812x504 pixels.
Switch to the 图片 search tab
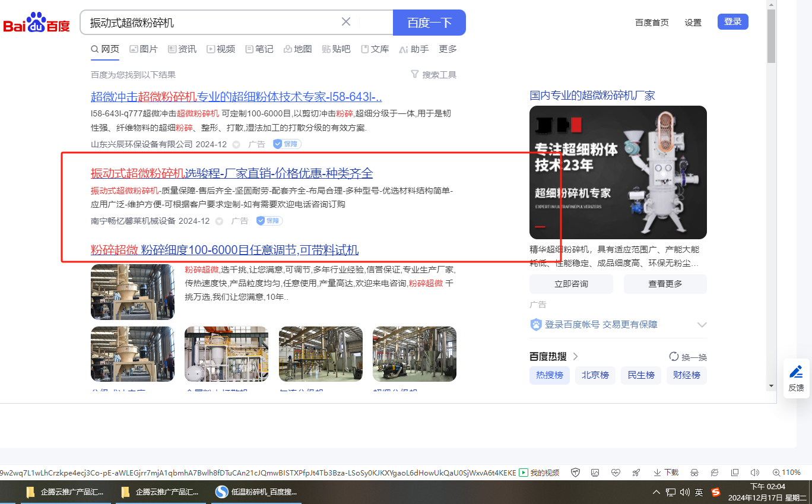(144, 49)
